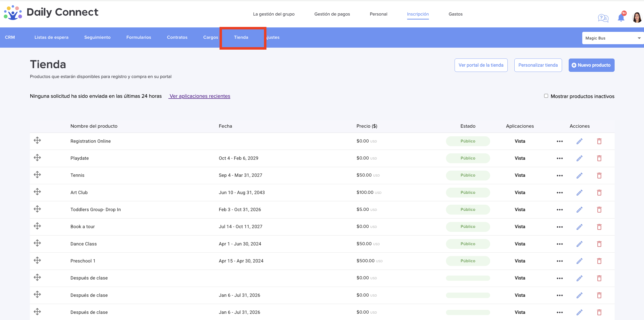Open more options for Preschool 1
The height and width of the screenshot is (320, 644).
(x=560, y=261)
